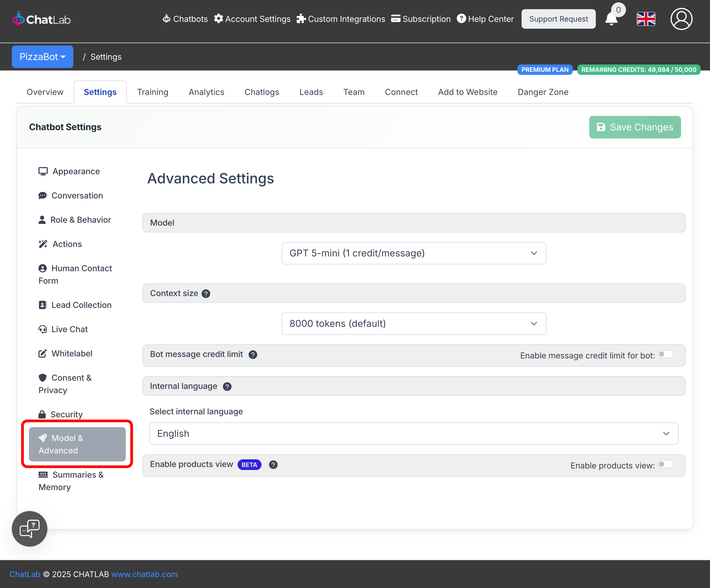Open the user profile avatar icon

click(681, 19)
